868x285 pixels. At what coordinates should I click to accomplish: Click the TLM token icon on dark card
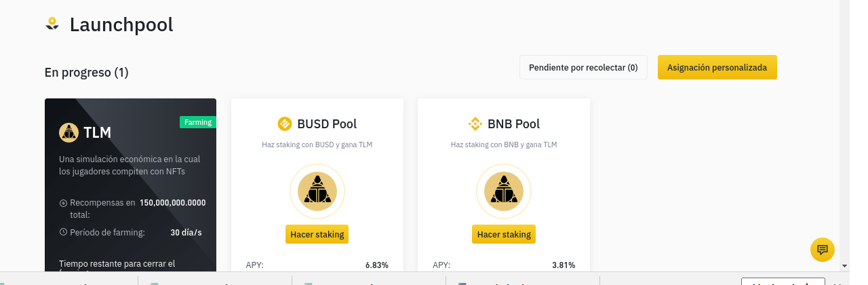pos(68,132)
